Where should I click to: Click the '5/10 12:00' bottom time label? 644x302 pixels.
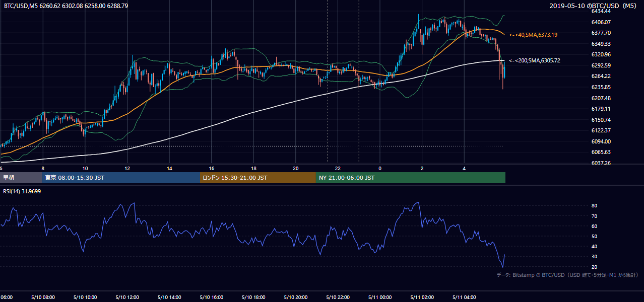(127, 297)
